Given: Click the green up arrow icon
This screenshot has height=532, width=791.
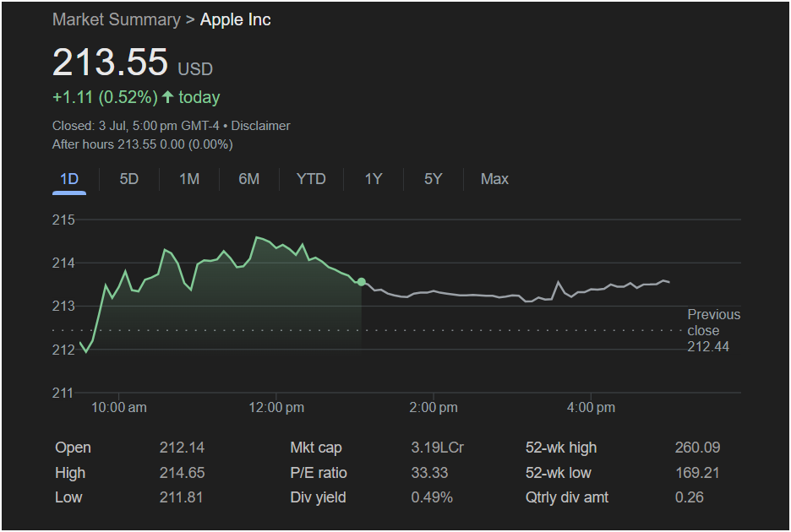Looking at the screenshot, I should [x=168, y=96].
